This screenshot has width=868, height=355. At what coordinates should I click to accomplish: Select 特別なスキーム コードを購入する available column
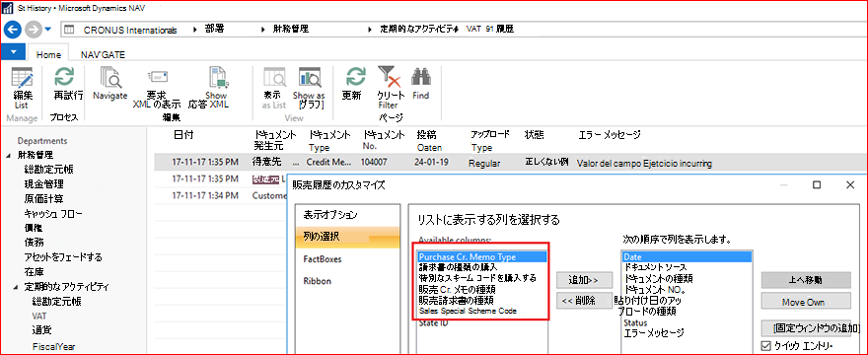477,278
